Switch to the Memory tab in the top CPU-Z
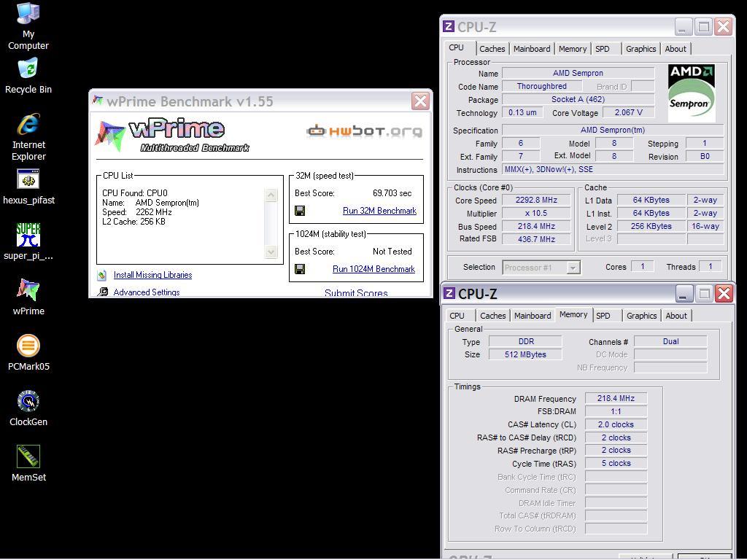The height and width of the screenshot is (560, 747). tap(572, 49)
